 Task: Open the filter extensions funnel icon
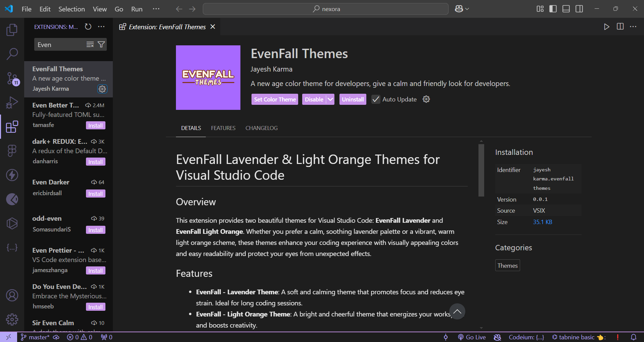tap(101, 44)
